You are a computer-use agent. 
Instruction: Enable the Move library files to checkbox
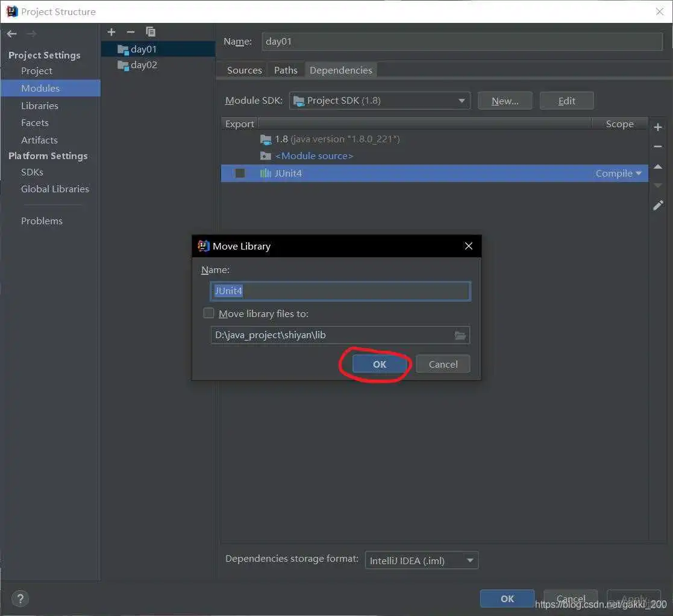click(208, 313)
